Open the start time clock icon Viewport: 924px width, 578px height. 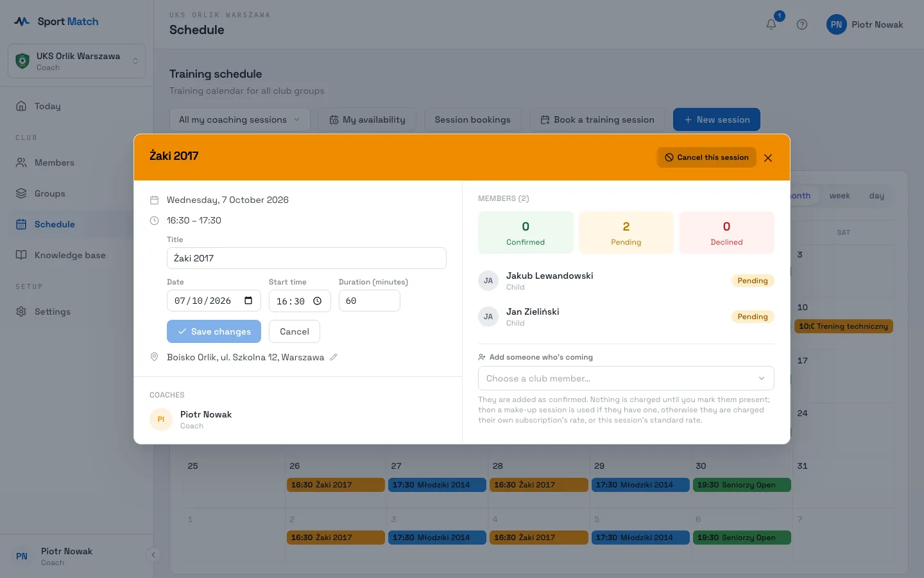tap(317, 301)
